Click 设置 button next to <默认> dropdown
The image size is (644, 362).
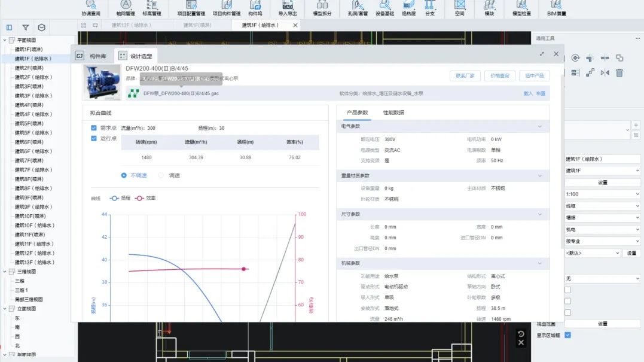click(631, 253)
